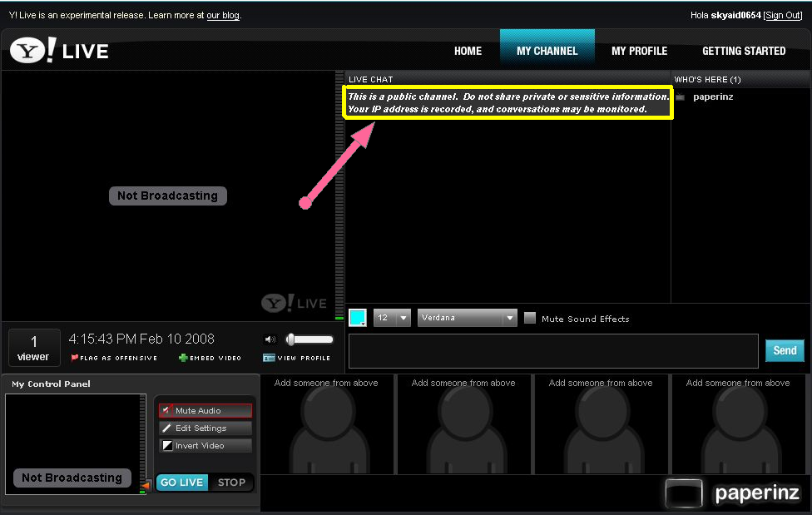Screen dimensions: 812x515
Task: Click the LIVE CHAT header
Action: pyautogui.click(x=371, y=79)
